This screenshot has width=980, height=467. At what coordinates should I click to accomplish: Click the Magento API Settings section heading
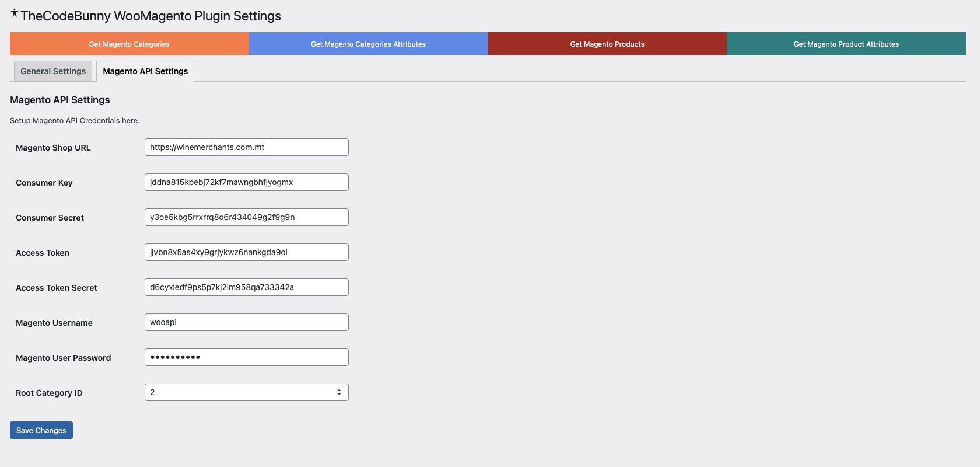[60, 100]
